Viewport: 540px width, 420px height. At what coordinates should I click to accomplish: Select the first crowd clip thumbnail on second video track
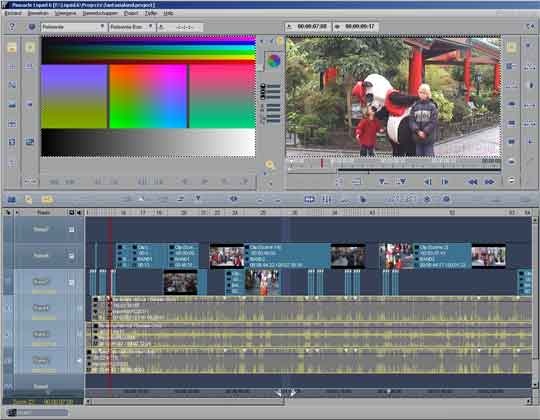coord(227,256)
